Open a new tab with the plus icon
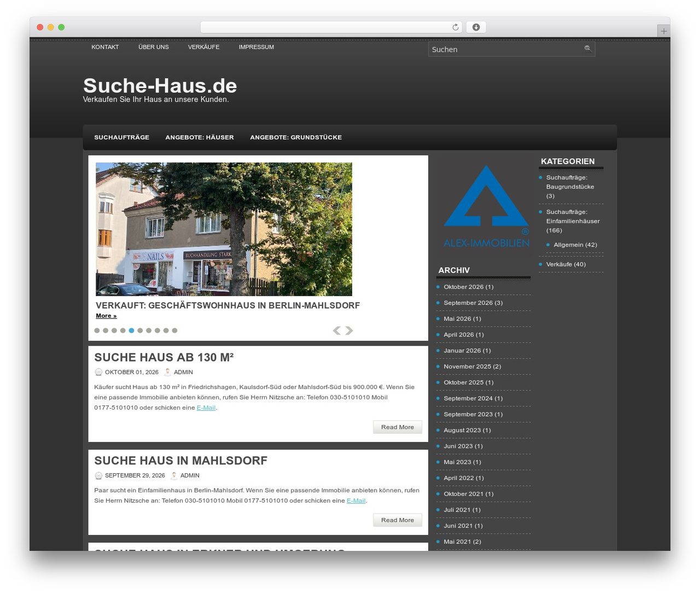The image size is (700, 593). 664,31
